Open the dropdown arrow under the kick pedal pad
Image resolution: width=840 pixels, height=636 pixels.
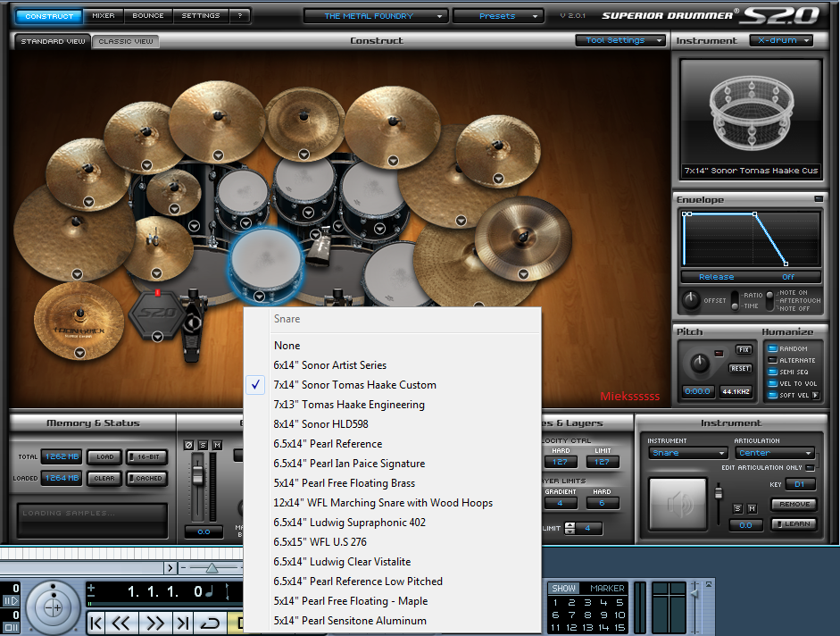[157, 337]
